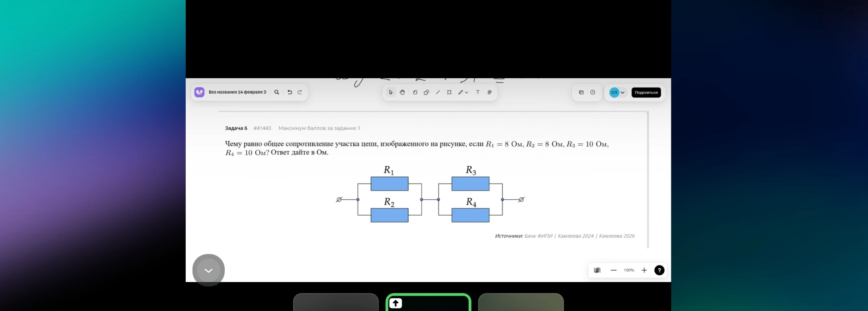Click the R2 resistor in the diagram
The width and height of the screenshot is (868, 311).
tap(390, 215)
